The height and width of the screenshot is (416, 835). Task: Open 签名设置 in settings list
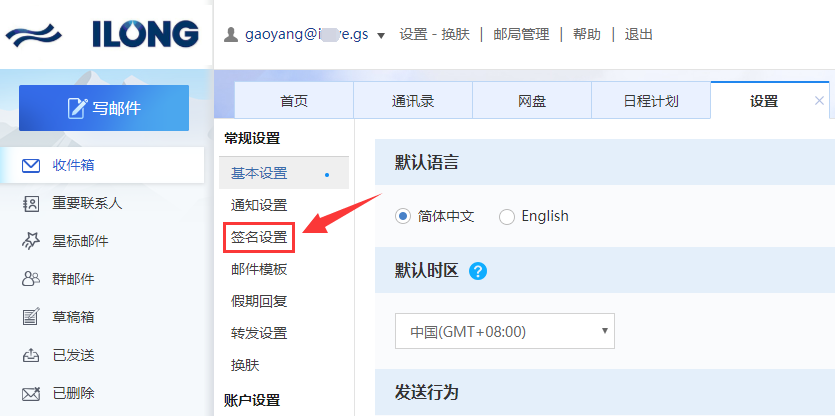(x=259, y=237)
